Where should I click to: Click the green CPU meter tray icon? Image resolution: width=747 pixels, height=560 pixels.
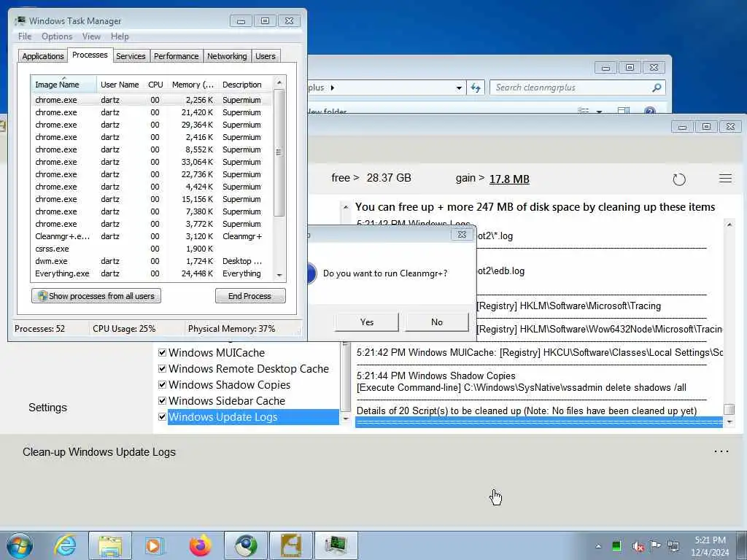click(x=616, y=545)
